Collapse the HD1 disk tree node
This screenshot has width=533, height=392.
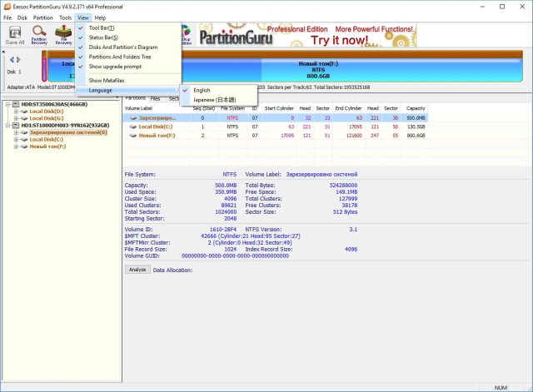point(7,125)
